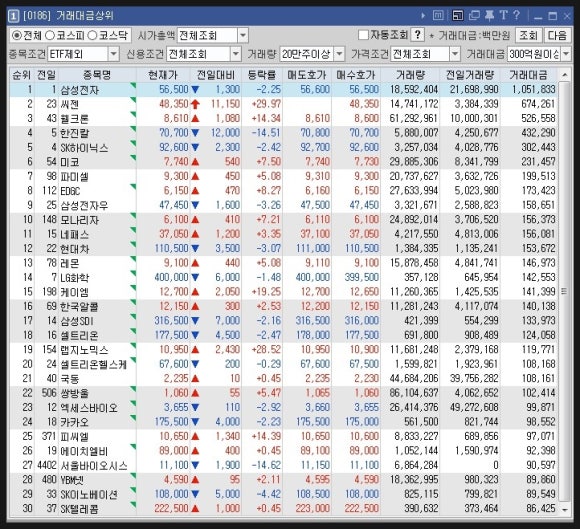
Task: Sort by the 전일대비 column header
Action: coord(216,75)
